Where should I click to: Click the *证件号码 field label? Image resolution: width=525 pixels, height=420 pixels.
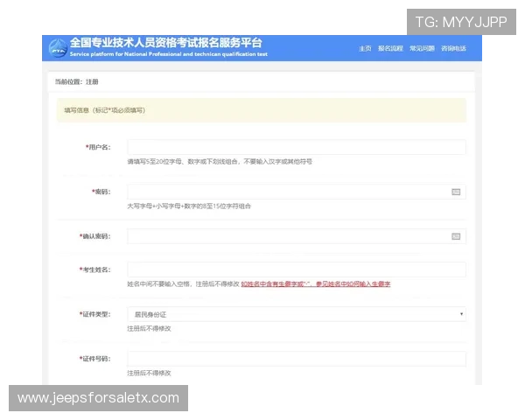coord(94,359)
